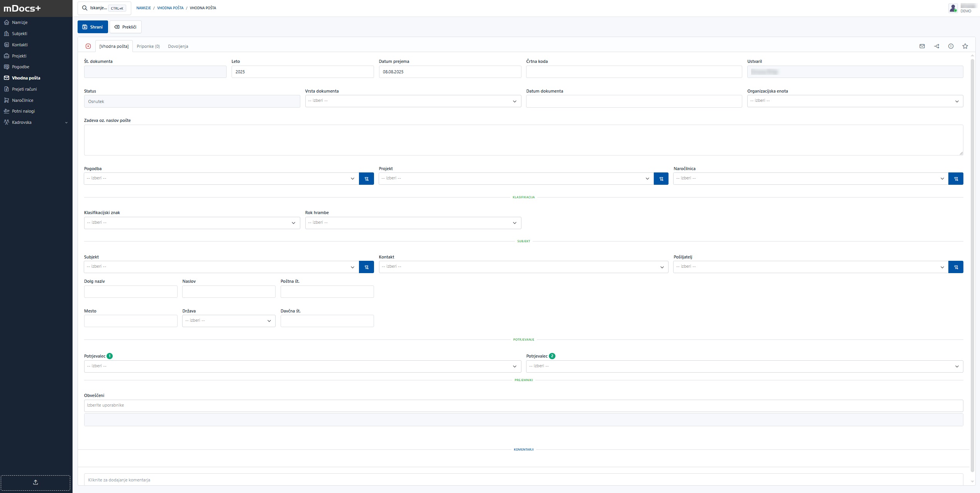This screenshot has width=980, height=493.
Task: Mark document as favorite with star icon
Action: (x=965, y=46)
